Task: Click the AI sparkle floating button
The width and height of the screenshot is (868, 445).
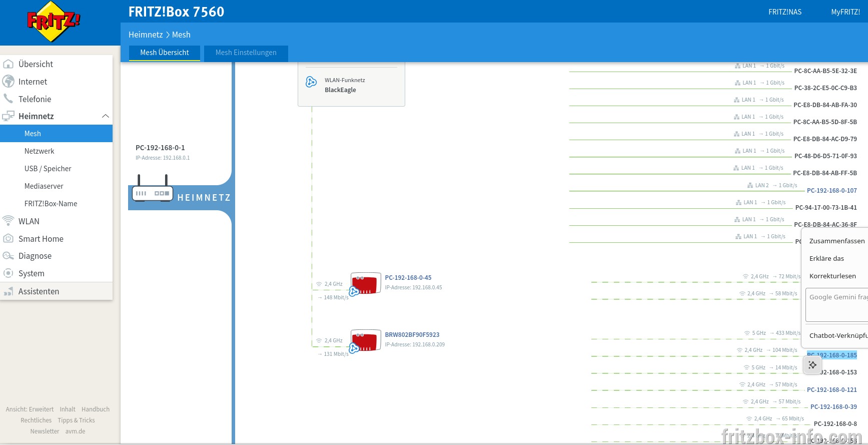Action: (812, 365)
